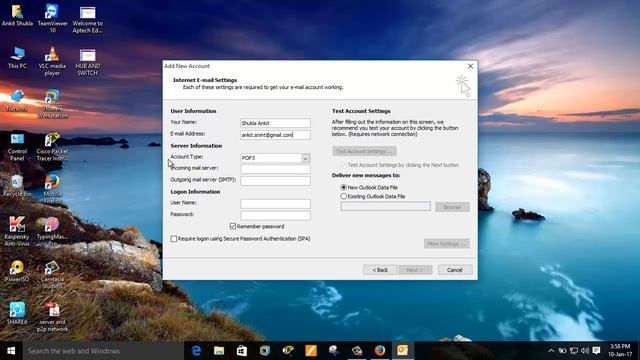Open the orange pencil taskbar app

(x=311, y=351)
